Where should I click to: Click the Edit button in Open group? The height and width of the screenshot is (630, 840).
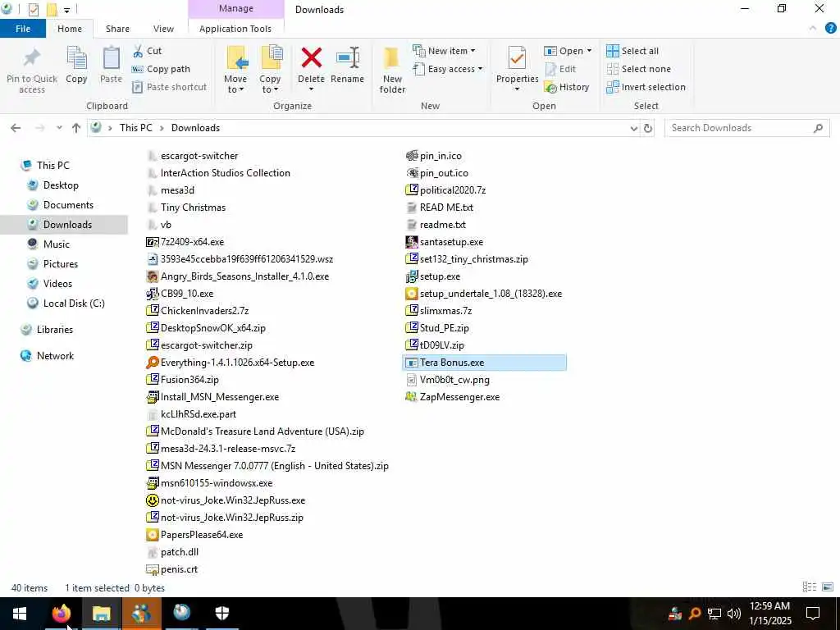click(561, 69)
